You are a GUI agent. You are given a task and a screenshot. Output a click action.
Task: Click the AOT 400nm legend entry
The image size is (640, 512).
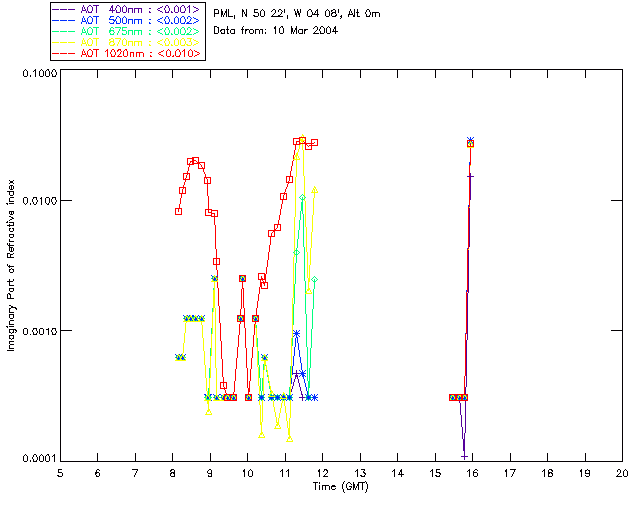point(127,9)
